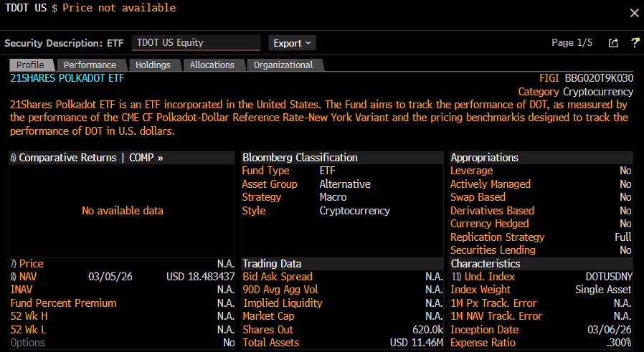Show the Organizational tab
Screen dimensions: 644x352
(283, 65)
